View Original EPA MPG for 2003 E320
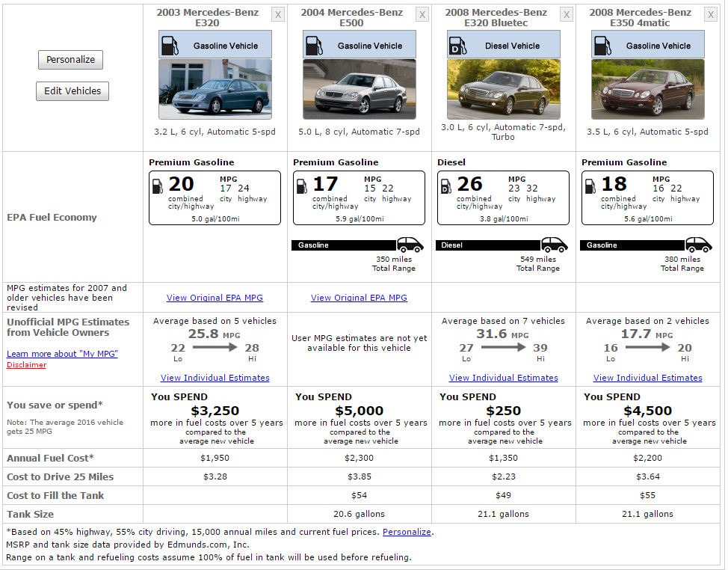The width and height of the screenshot is (728, 570). 215,298
